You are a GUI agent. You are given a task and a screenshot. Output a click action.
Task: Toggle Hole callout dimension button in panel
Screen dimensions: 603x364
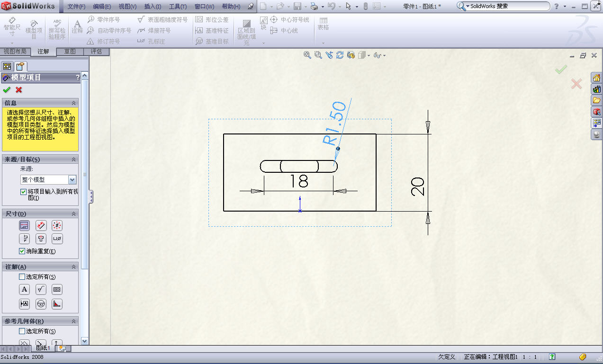[57, 239]
